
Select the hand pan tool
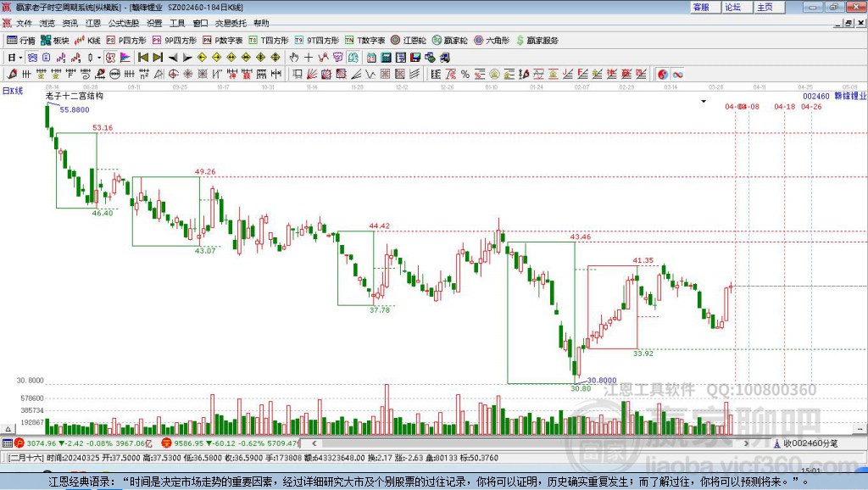294,58
